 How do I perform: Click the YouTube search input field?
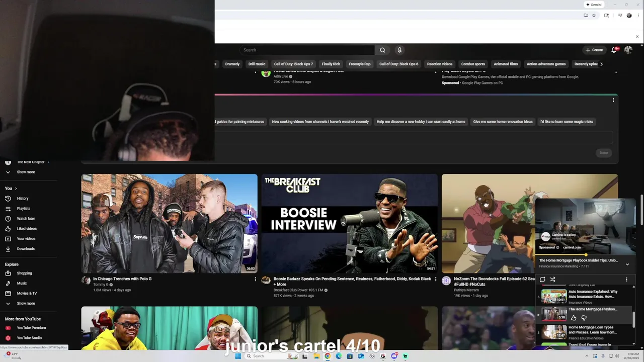[307, 50]
